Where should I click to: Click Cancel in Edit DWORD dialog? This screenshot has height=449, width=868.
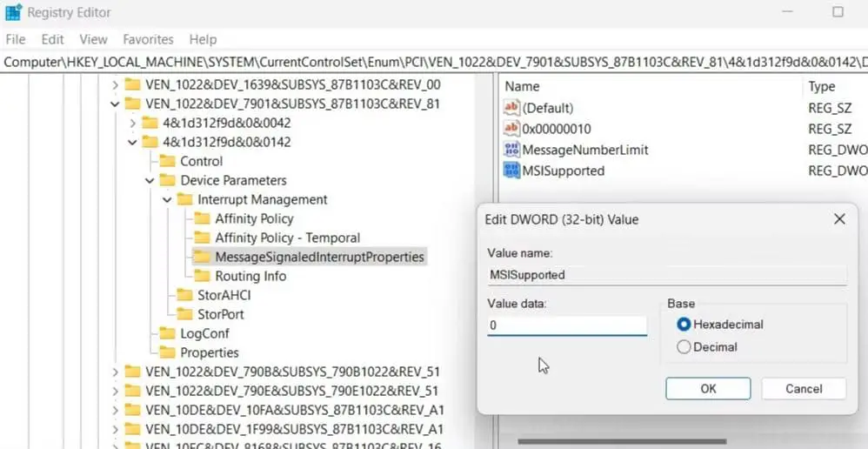pos(804,389)
